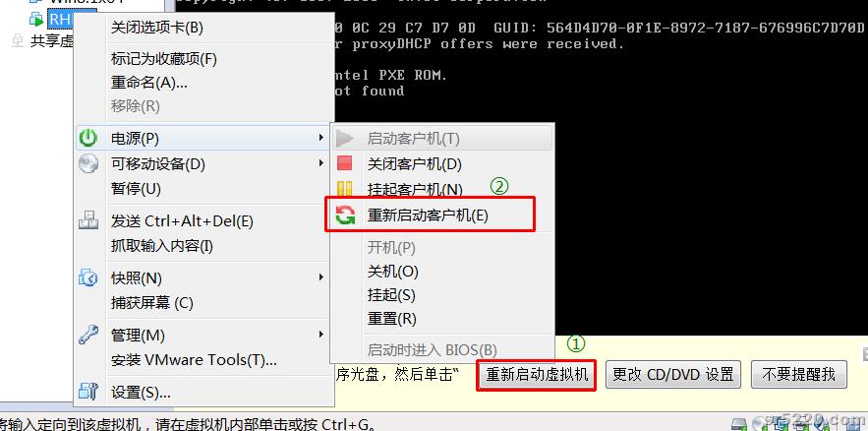The width and height of the screenshot is (868, 431).
Task: Click the green-red restart arrows icon
Action: point(345,215)
